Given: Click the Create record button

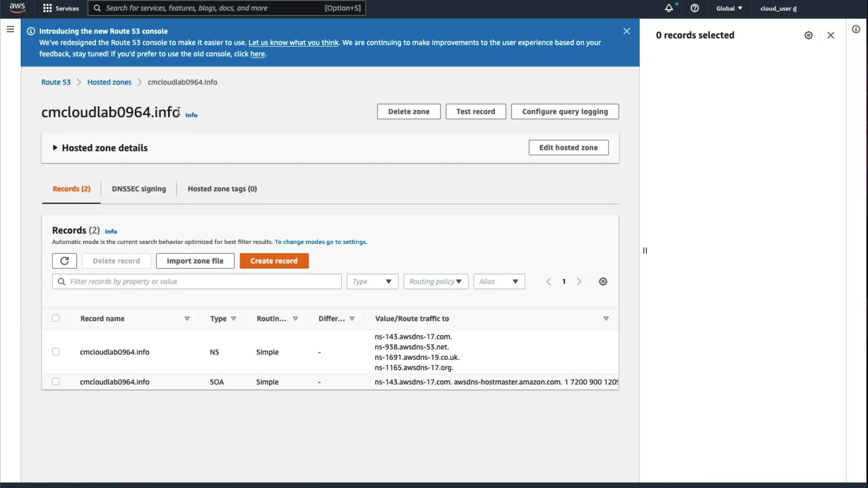Looking at the screenshot, I should point(274,261).
